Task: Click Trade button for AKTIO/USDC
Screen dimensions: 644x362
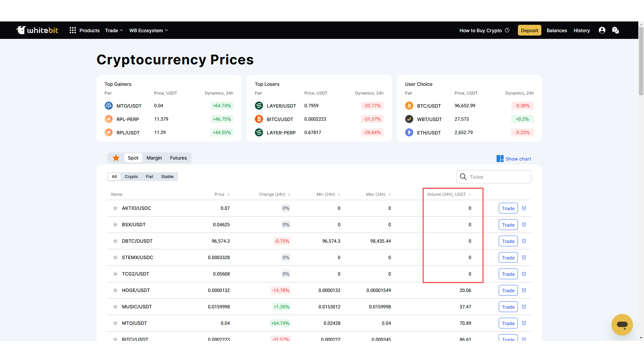Action: [508, 208]
